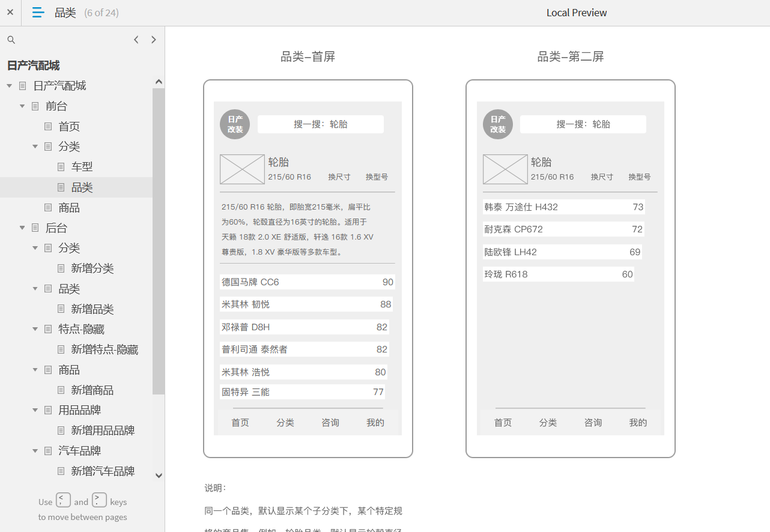Click the 日产改装 round logo in 品类-第二屏
This screenshot has height=532, width=770.
coord(498,124)
